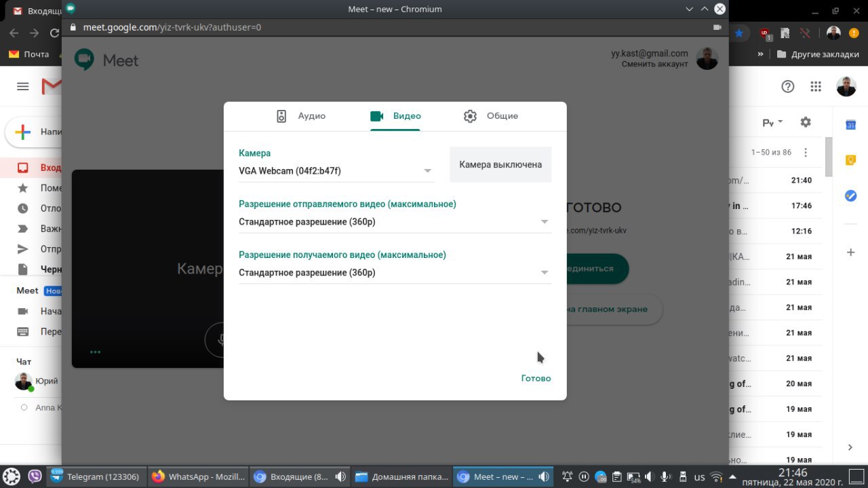Select the Видео tab in settings dialog
Image resolution: width=868 pixels, height=488 pixels.
click(x=395, y=116)
